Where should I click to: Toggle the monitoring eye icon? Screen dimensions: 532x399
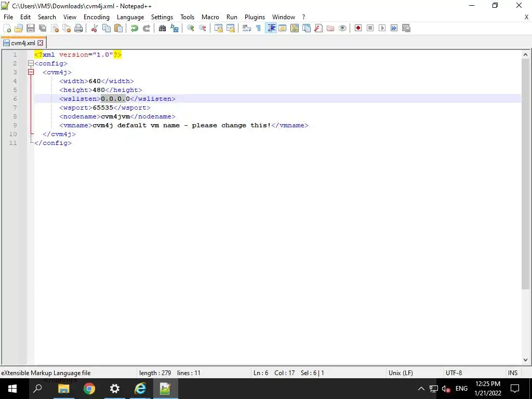click(x=342, y=28)
